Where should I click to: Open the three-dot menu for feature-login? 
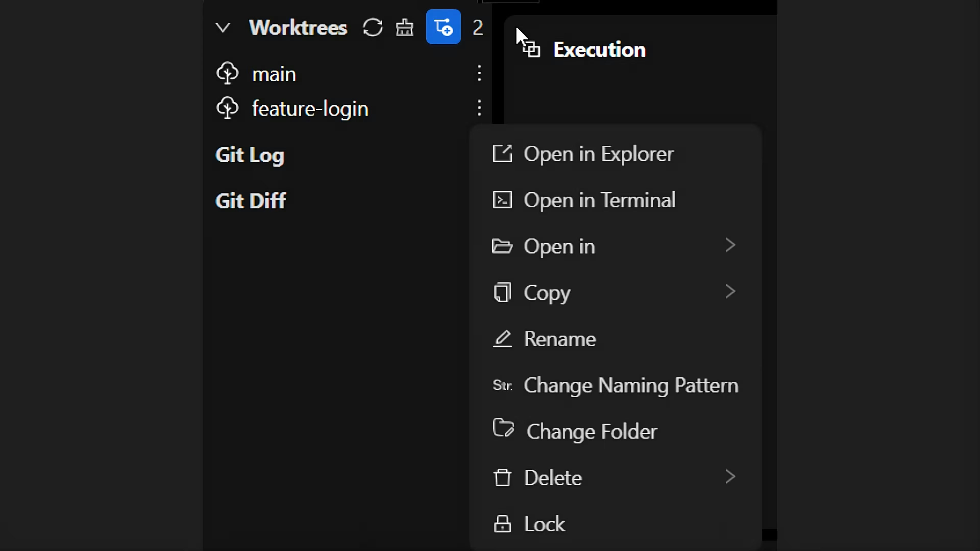(x=479, y=108)
